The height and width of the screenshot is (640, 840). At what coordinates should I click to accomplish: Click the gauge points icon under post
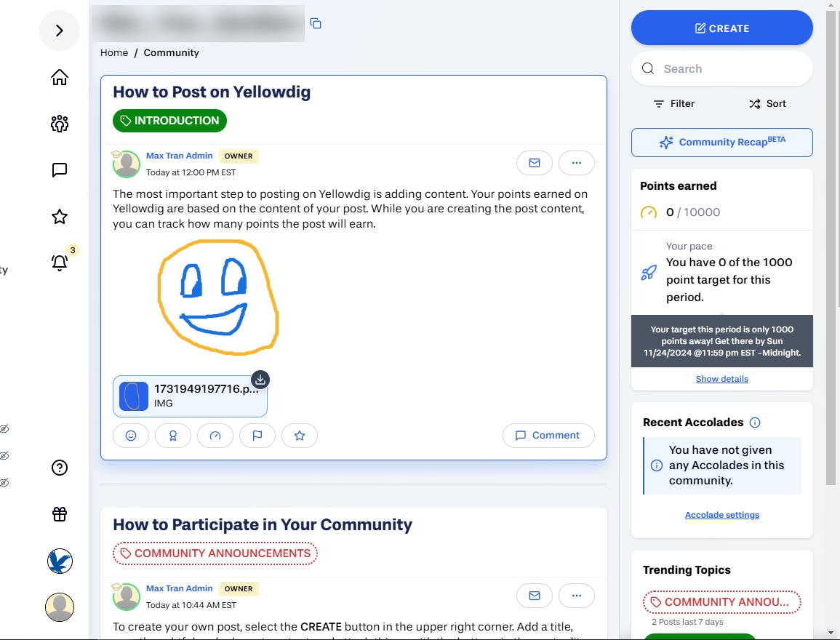[x=215, y=436]
